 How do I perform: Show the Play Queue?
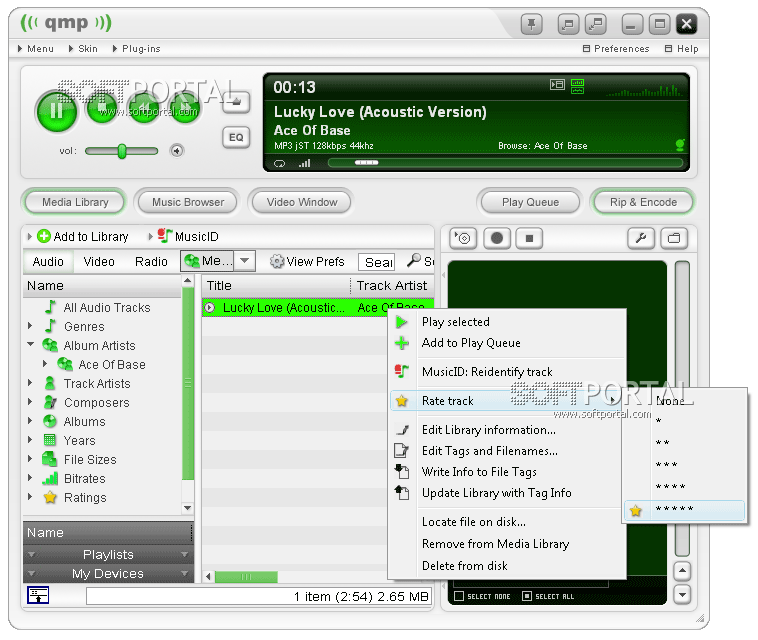(530, 202)
